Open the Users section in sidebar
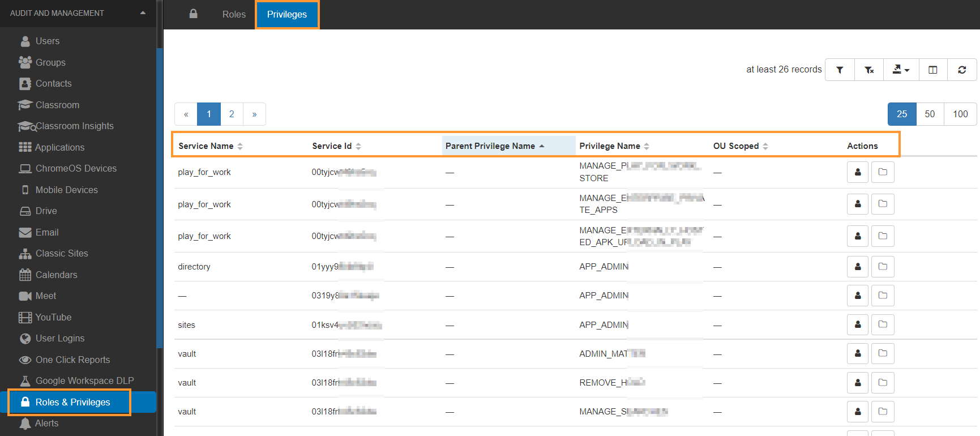Image resolution: width=980 pixels, height=436 pixels. coord(47,41)
